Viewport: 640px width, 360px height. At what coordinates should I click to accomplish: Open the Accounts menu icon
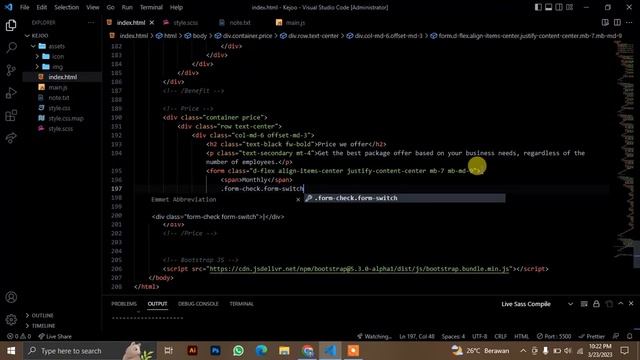click(x=11, y=297)
